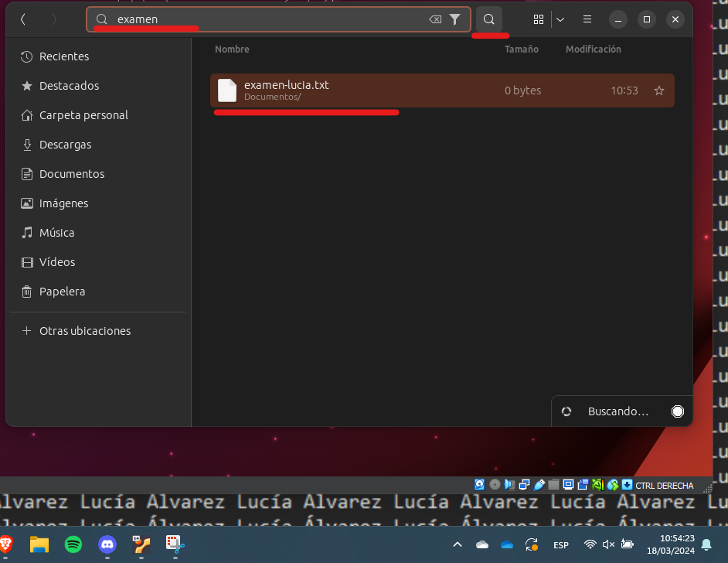
Task: Sort by Nombre column header
Action: [x=232, y=49]
